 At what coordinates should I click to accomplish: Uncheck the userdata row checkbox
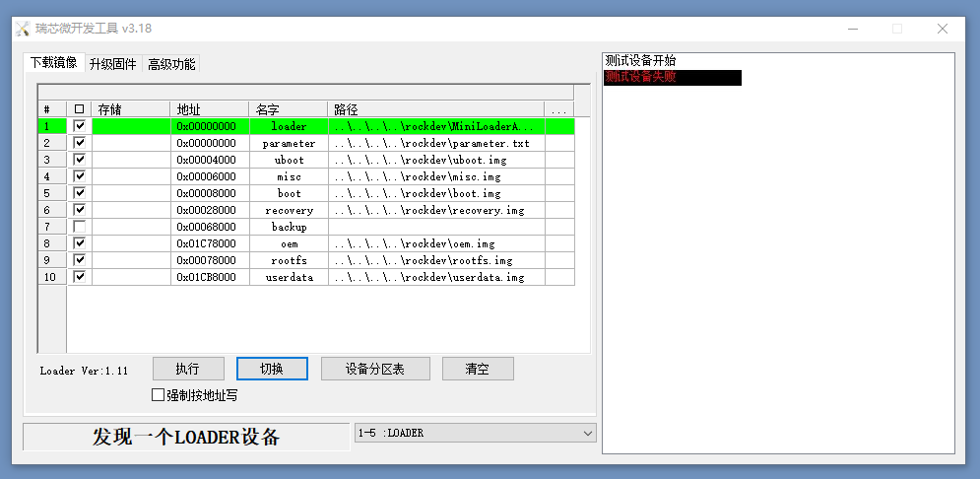point(80,276)
